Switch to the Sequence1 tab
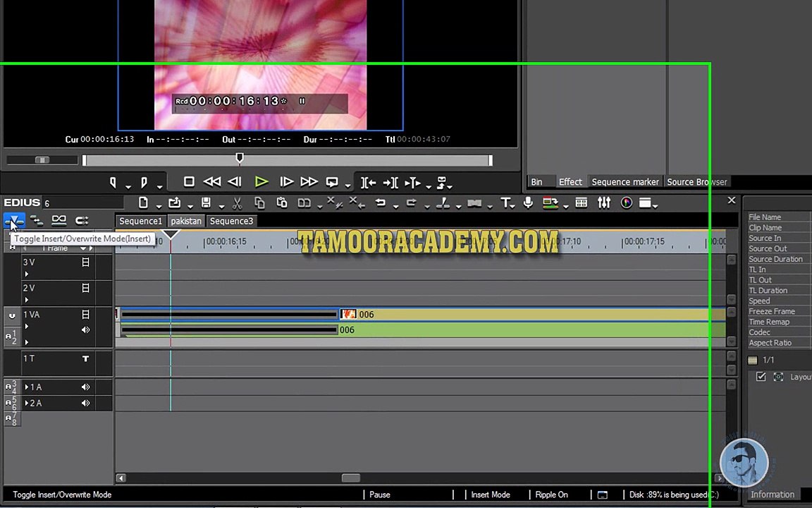Screen dimensions: 812x508 click(x=140, y=221)
